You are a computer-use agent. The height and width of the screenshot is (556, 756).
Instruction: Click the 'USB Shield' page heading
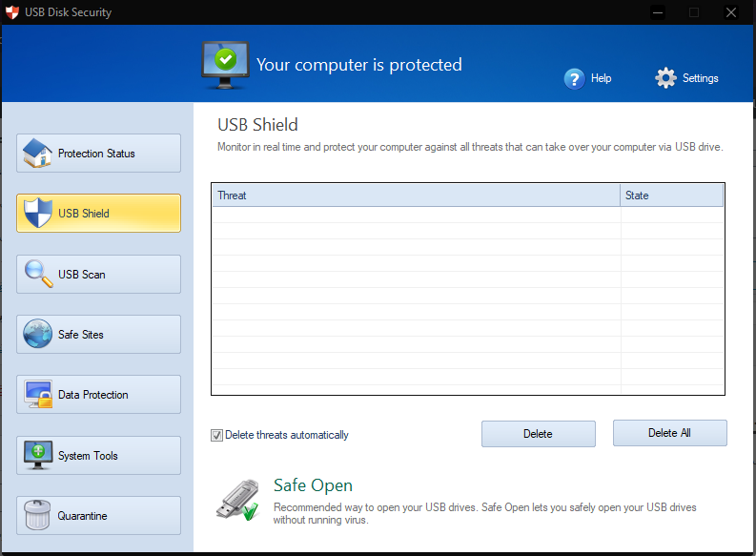(x=257, y=125)
